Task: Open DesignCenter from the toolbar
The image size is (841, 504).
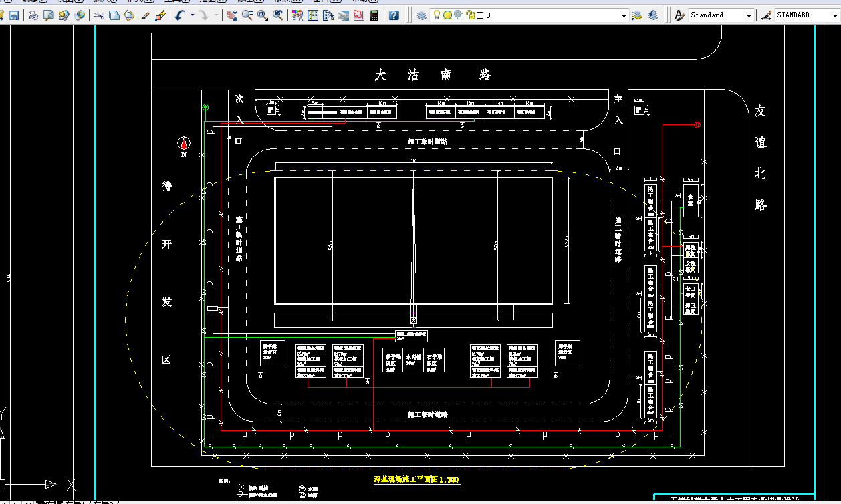Action: pos(312,15)
